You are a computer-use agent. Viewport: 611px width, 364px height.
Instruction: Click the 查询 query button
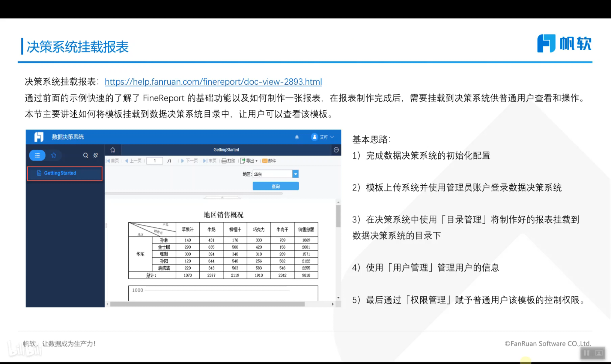coord(275,186)
